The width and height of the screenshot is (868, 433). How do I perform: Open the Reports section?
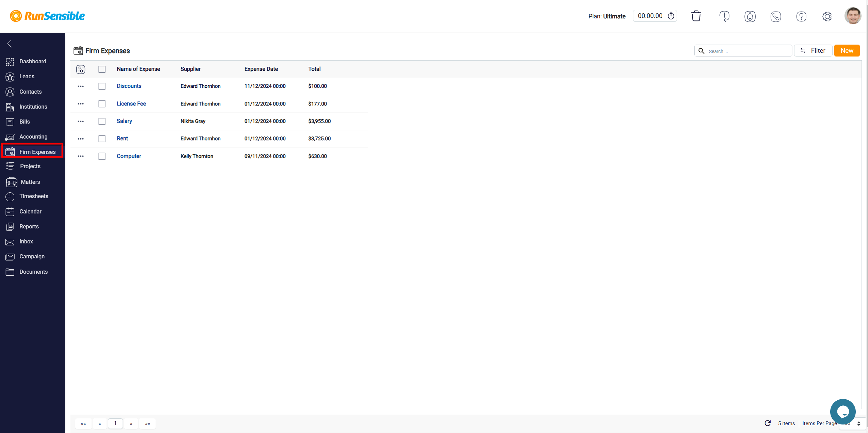(x=29, y=226)
